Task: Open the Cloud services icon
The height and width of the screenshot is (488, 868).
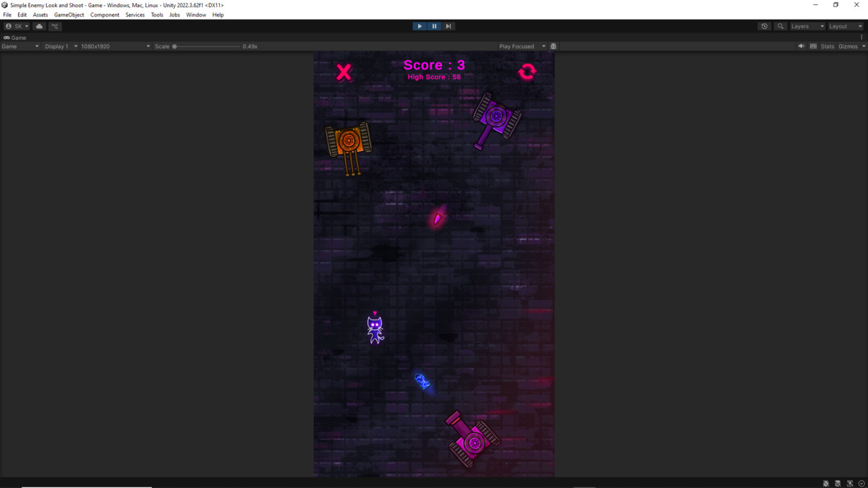Action: click(39, 26)
